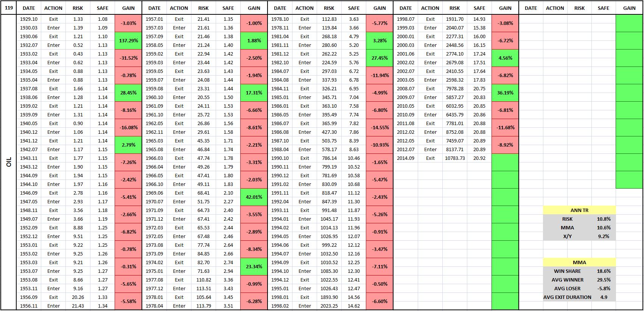This screenshot has height=311, width=644.
Task: Select the -5.8% average loser value
Action: coord(604,288)
